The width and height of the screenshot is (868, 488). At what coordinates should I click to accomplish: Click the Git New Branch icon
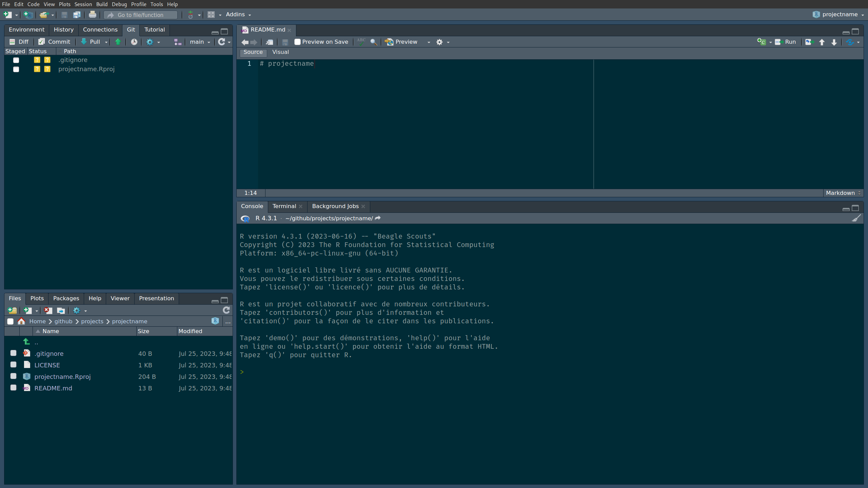point(178,42)
